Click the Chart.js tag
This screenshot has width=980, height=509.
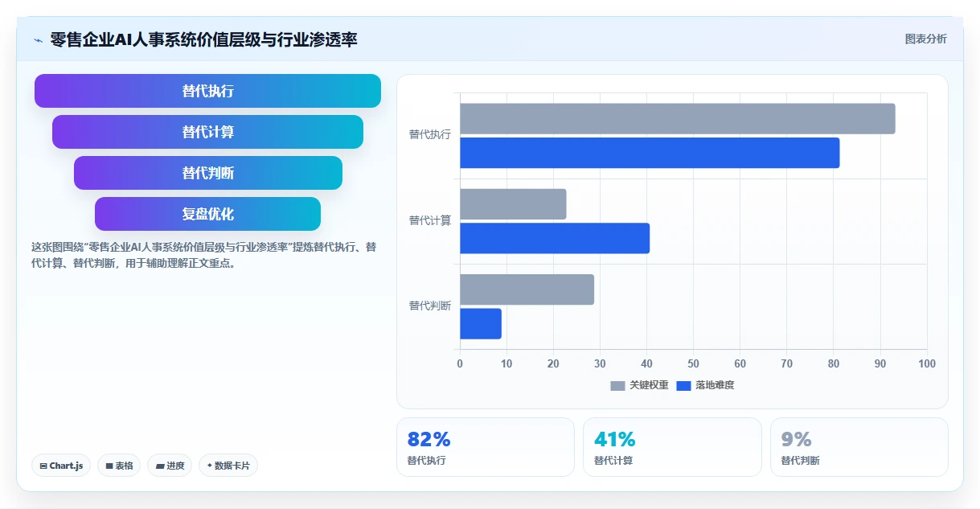[x=62, y=466]
